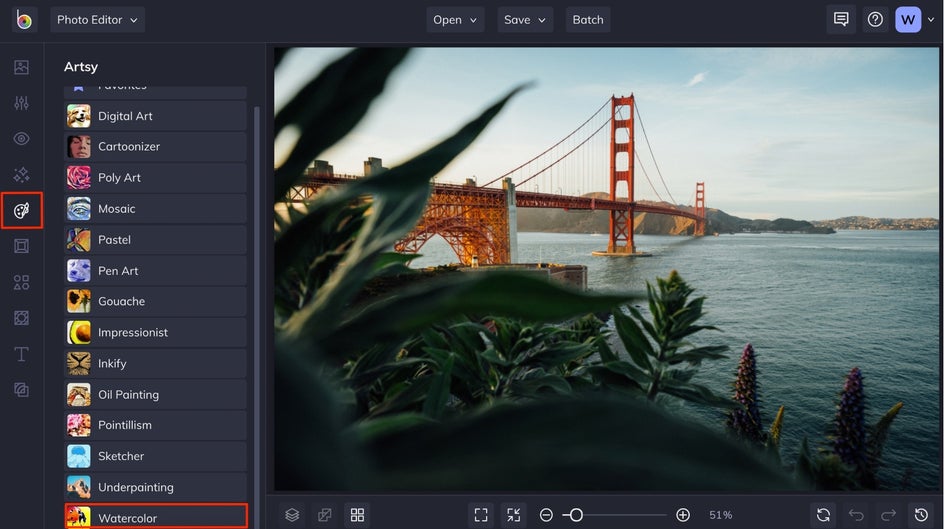Select the Mosaic category
The width and height of the screenshot is (944, 529).
[155, 209]
